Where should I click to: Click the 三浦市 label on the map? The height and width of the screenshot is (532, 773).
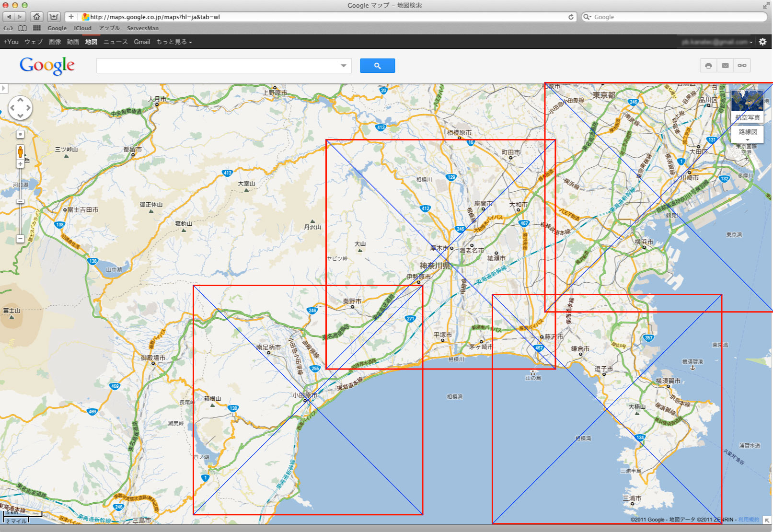(x=632, y=498)
